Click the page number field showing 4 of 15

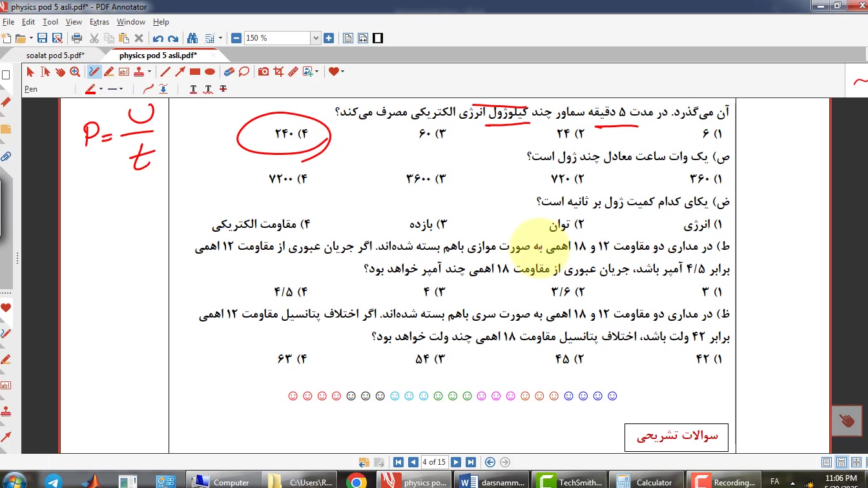[433, 462]
